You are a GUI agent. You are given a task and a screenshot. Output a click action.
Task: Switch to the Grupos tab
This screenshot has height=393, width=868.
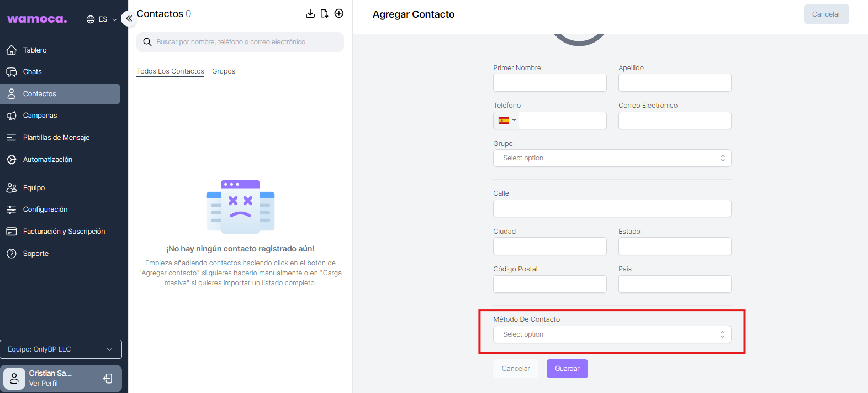point(224,71)
